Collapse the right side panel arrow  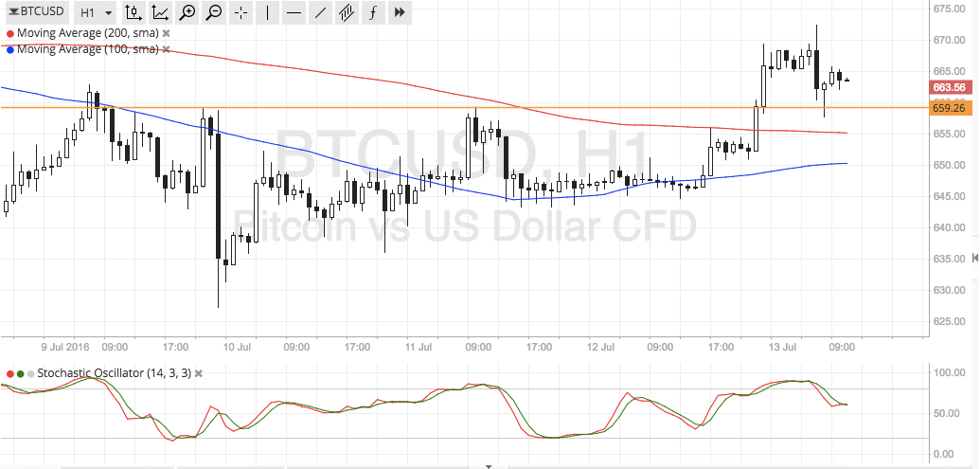tap(975, 258)
